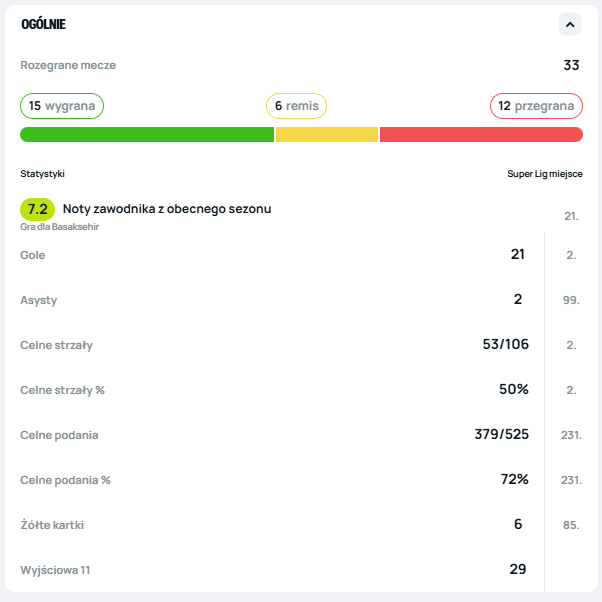Viewport: 602px width, 602px height.
Task: Click the 12 przegrana pill
Action: click(536, 106)
